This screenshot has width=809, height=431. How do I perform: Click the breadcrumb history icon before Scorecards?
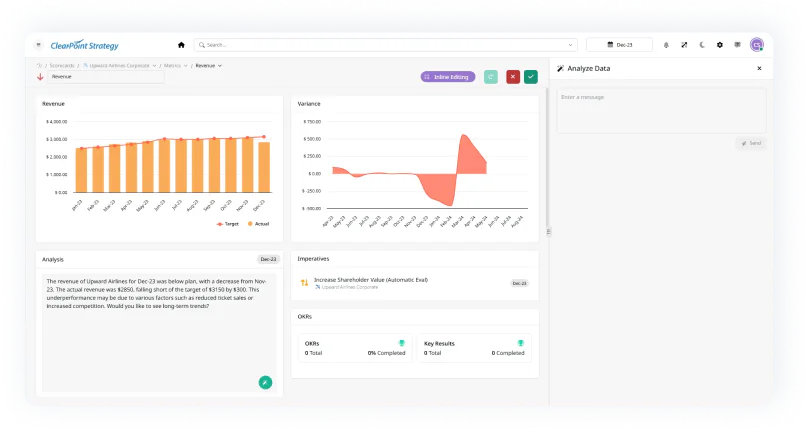[39, 66]
